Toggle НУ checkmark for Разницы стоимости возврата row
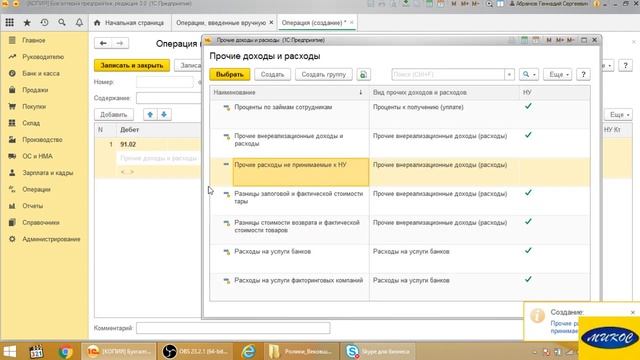The image size is (640, 360). [528, 222]
